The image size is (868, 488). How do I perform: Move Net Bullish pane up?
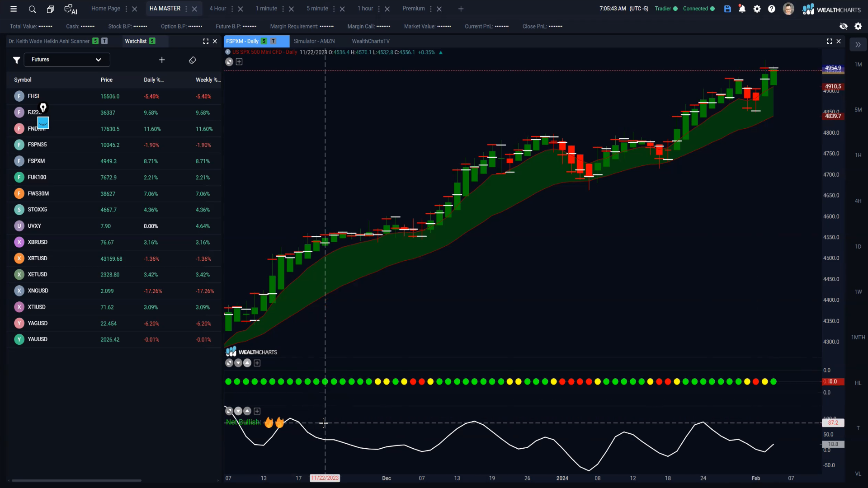tap(247, 411)
